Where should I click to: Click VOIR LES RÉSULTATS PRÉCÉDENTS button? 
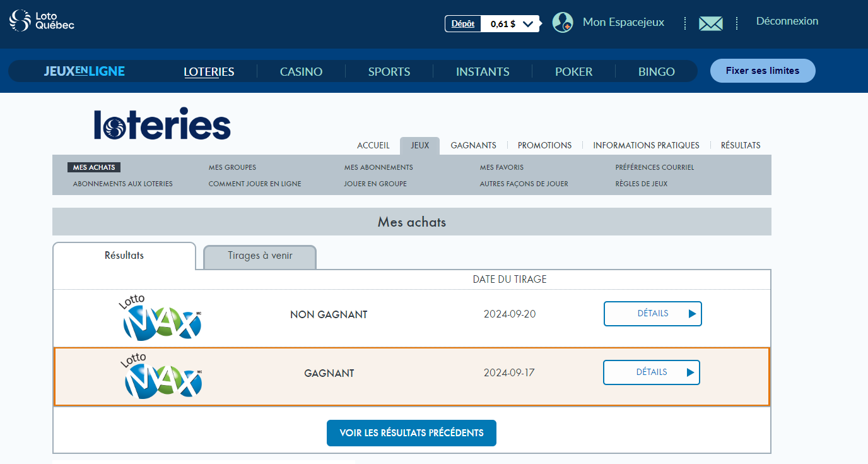(411, 433)
